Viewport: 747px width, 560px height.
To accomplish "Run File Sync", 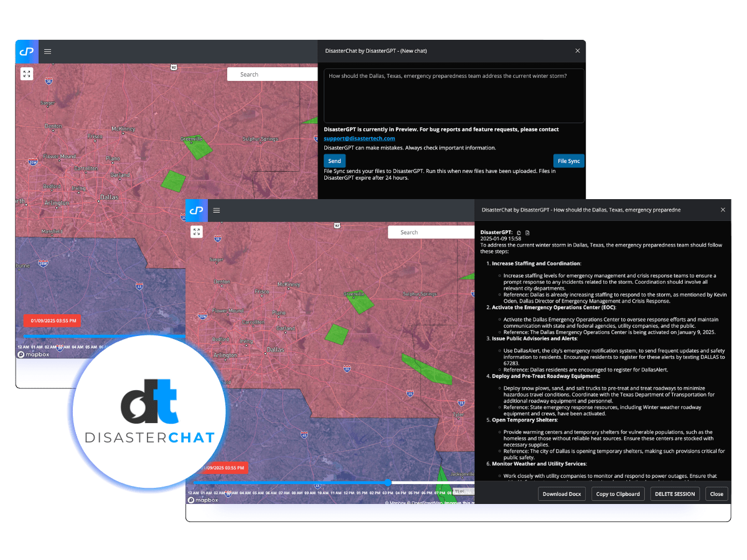I will pyautogui.click(x=568, y=161).
